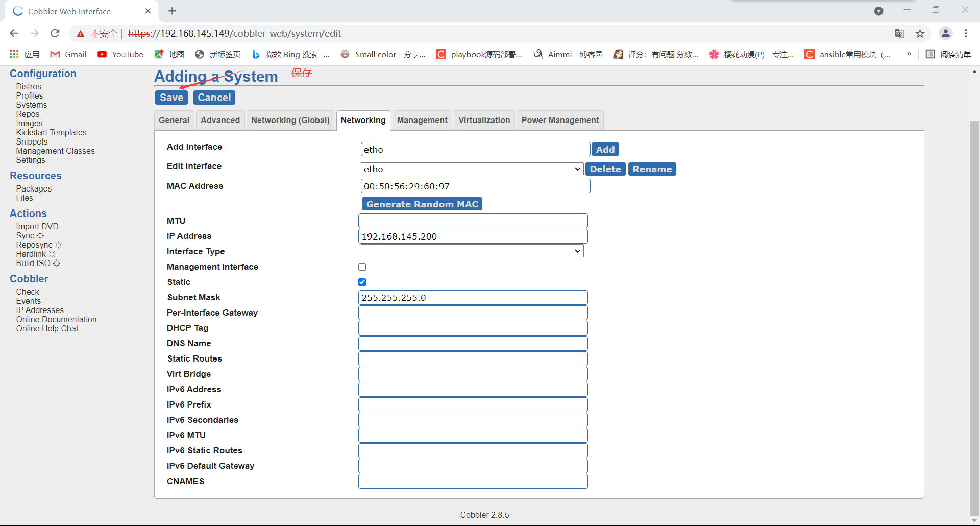Open Kickstart Templates in the sidebar
The width and height of the screenshot is (980, 526).
[51, 133]
